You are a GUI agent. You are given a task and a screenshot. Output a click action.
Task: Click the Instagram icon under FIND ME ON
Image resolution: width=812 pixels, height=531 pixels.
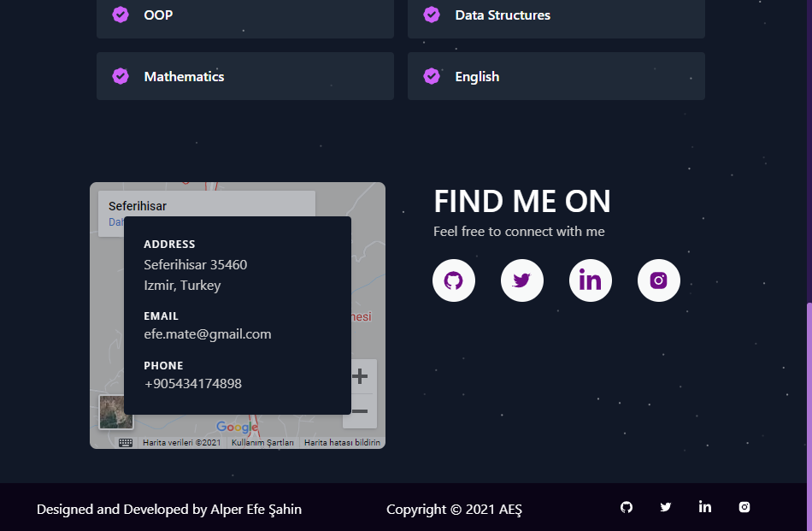point(659,280)
